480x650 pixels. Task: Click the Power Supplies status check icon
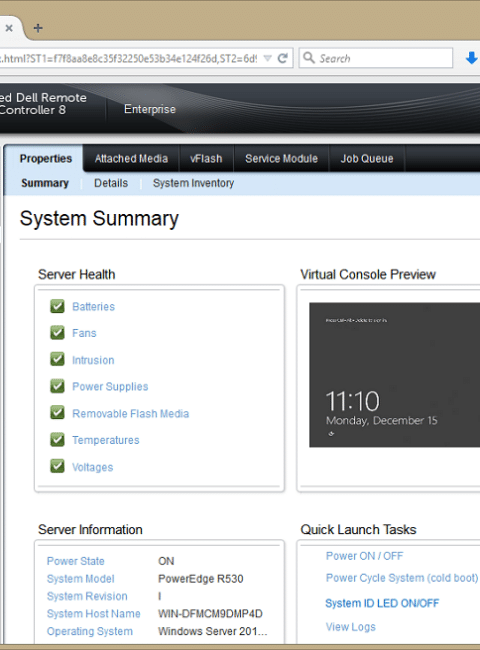point(57,386)
